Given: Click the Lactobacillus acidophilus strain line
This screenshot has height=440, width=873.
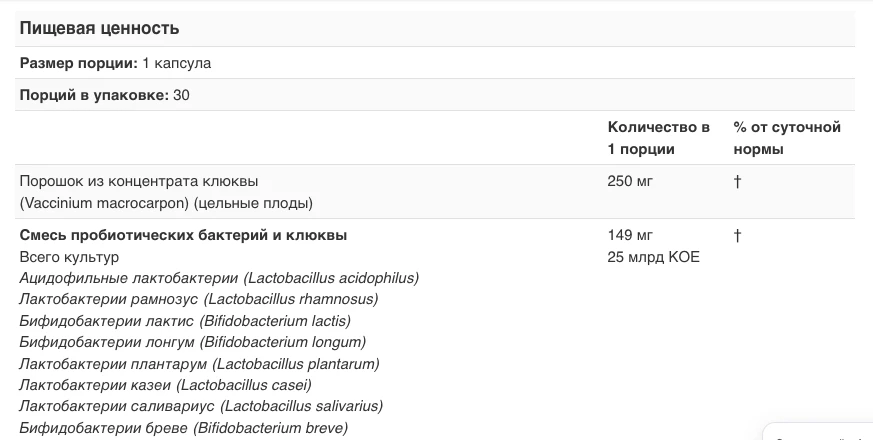Looking at the screenshot, I should 219,278.
